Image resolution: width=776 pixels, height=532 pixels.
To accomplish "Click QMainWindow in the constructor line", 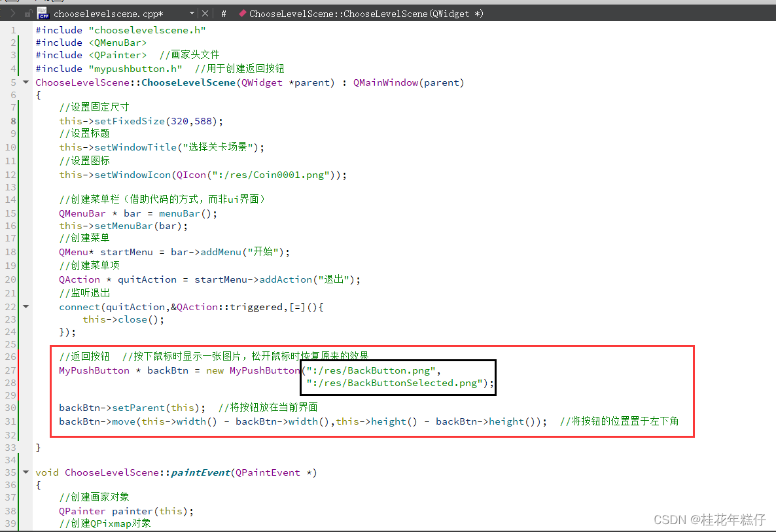I will [x=385, y=82].
